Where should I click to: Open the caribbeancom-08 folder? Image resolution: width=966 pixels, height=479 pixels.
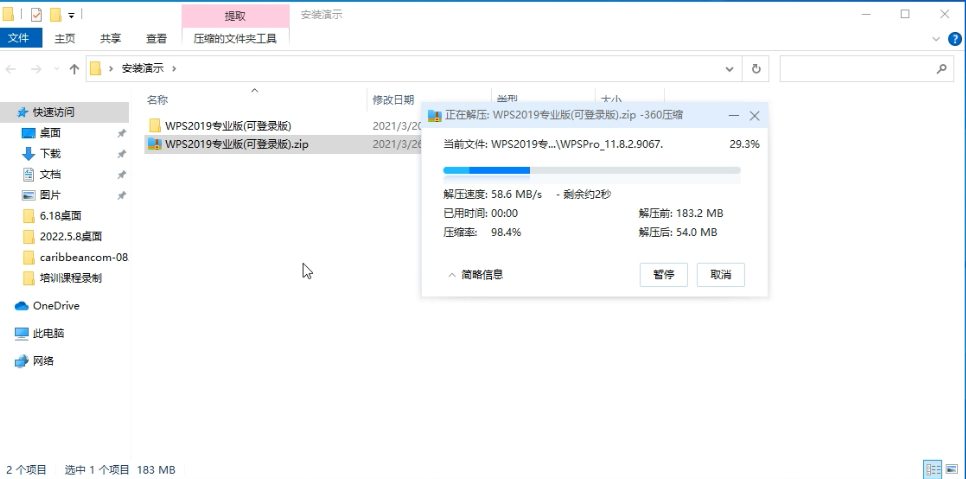84,257
